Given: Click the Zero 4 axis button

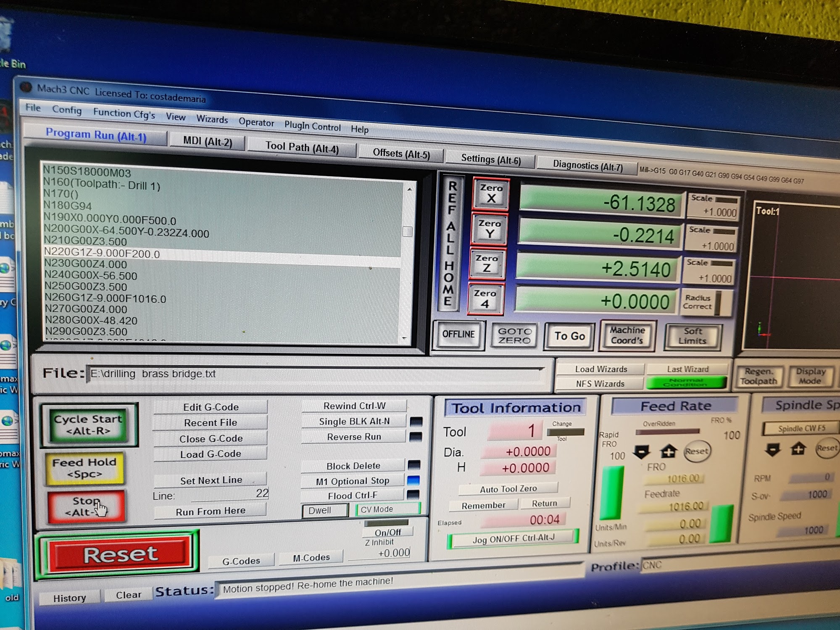Looking at the screenshot, I should (485, 298).
